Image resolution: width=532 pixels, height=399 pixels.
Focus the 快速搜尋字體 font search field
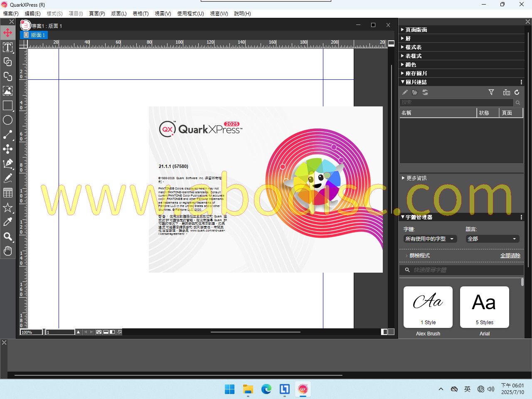[x=461, y=270]
